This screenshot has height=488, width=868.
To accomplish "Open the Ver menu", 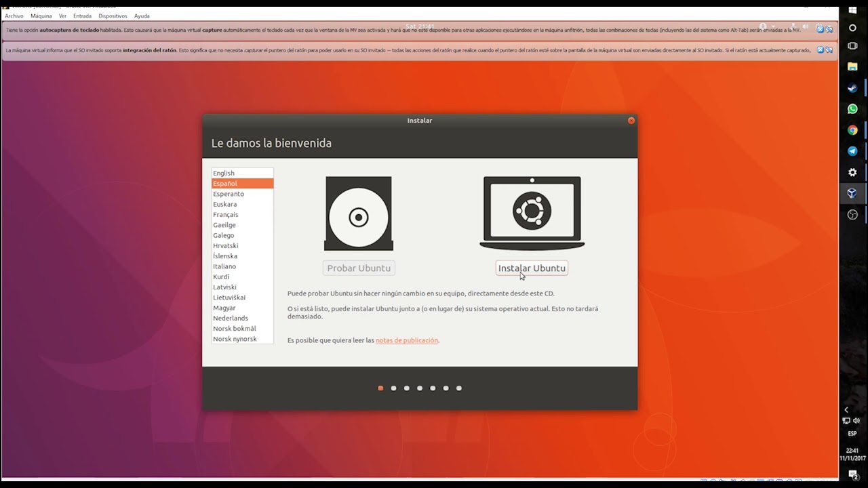I will [x=62, y=16].
